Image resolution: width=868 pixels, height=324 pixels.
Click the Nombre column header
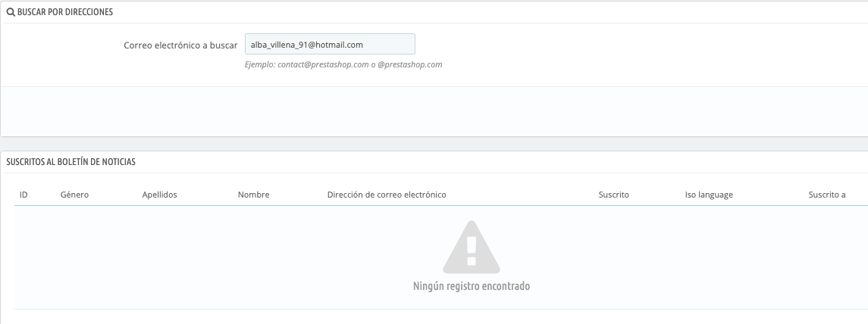click(253, 195)
